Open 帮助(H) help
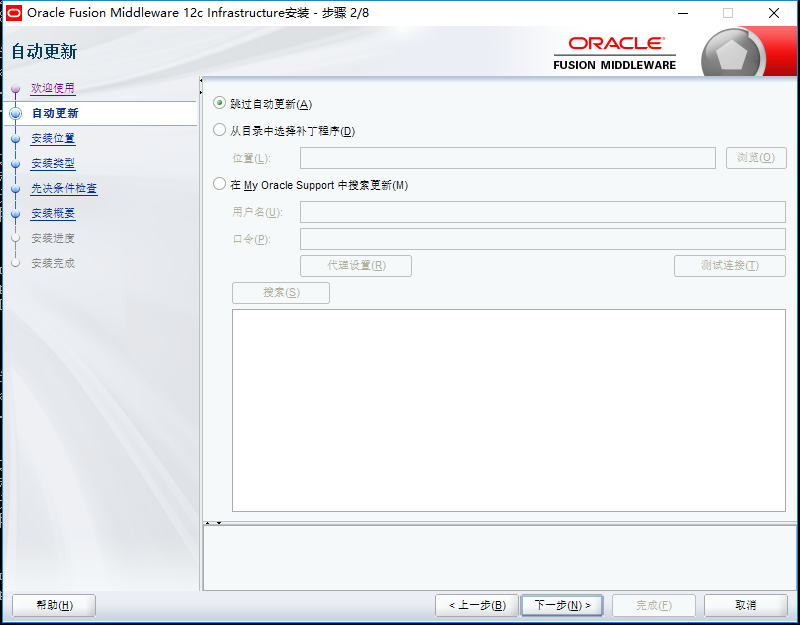The image size is (800, 625). coord(54,606)
